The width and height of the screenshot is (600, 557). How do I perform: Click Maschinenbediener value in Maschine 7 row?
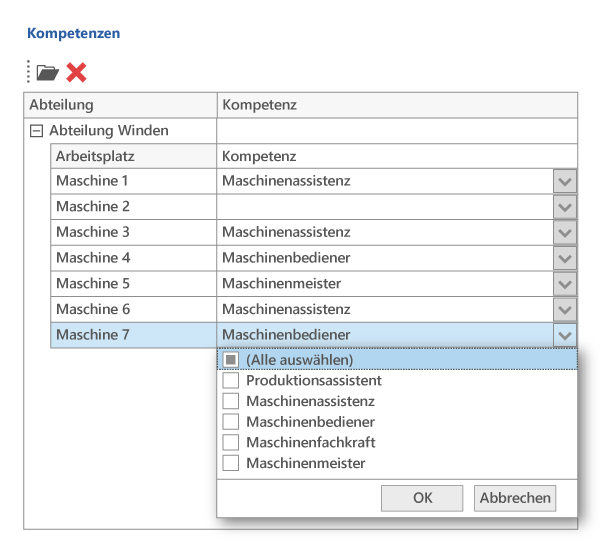[x=286, y=335]
